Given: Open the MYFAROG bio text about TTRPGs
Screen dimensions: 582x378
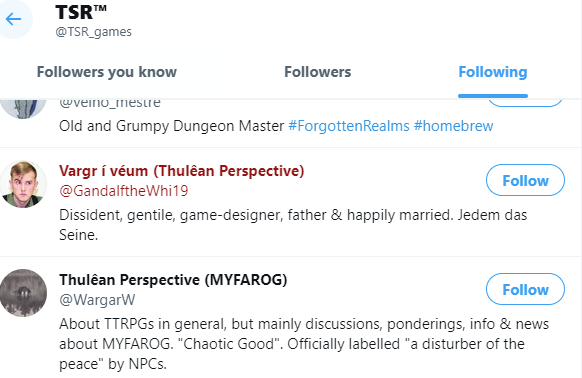Looking at the screenshot, I should pyautogui.click(x=304, y=344).
